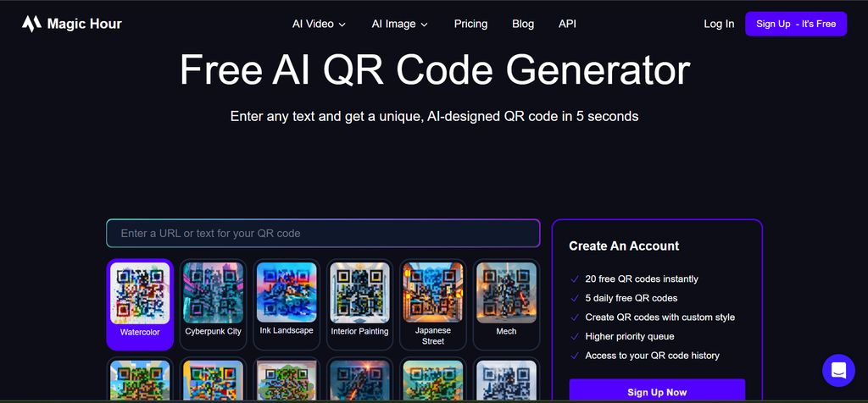The image size is (868, 403).
Task: Select the first style thumbnail in second row
Action: (x=140, y=382)
